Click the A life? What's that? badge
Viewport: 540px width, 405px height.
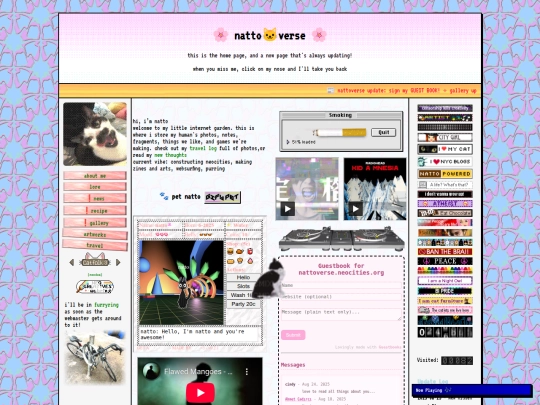(445, 185)
